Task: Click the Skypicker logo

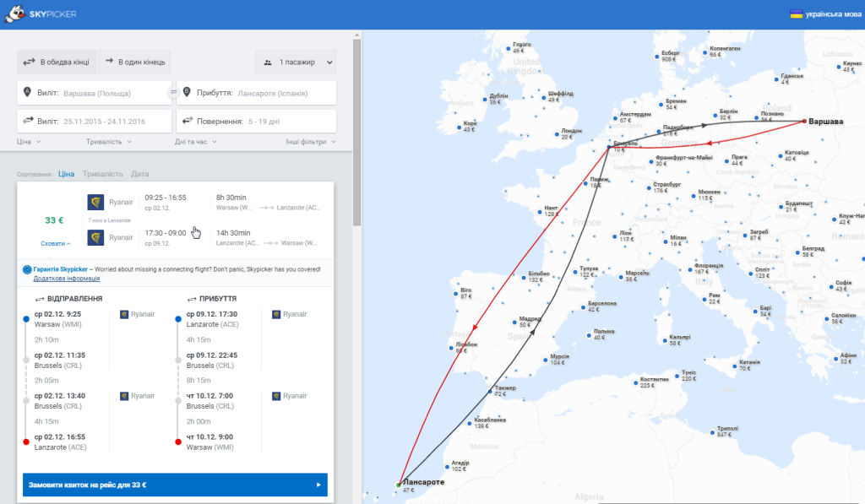Action: (41, 14)
